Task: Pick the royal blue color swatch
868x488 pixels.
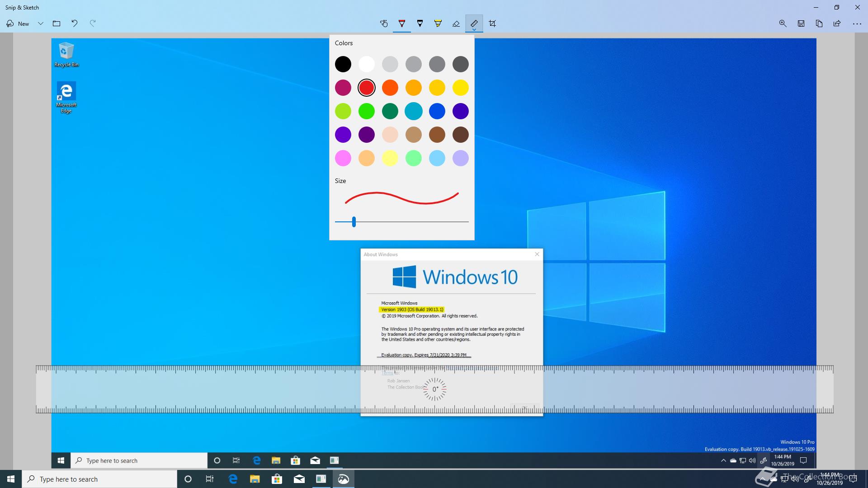Action: [x=437, y=111]
